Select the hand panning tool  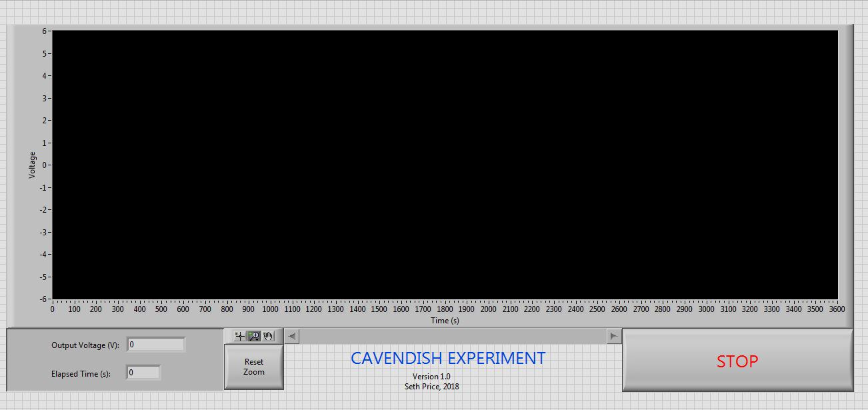[x=268, y=336]
